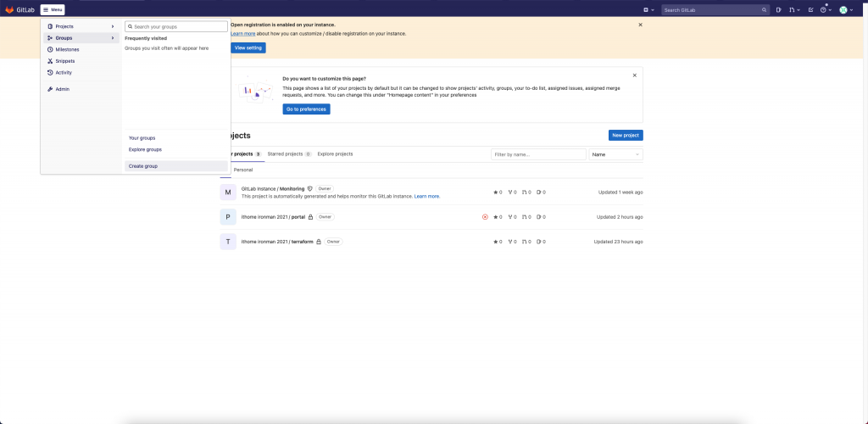Open the ithome ironman 2021 / terraform project

tap(277, 242)
